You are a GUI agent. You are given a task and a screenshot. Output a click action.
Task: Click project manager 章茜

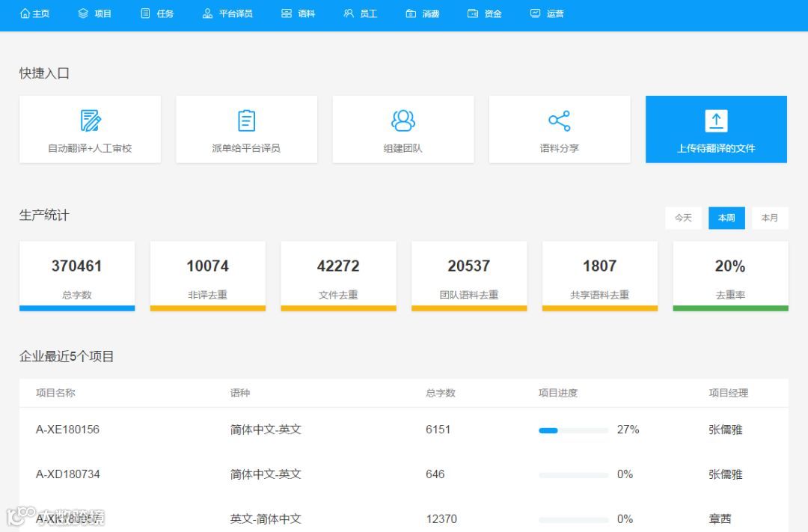click(x=720, y=519)
